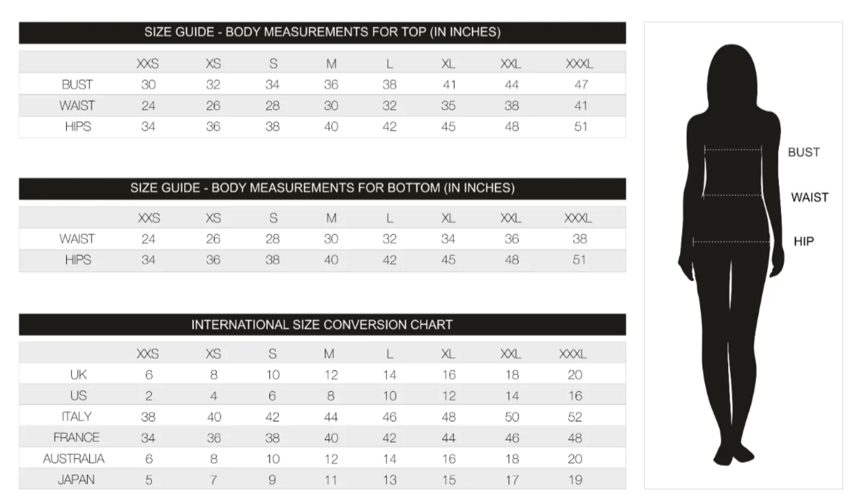Click the body measurements for bottom header

(x=322, y=188)
